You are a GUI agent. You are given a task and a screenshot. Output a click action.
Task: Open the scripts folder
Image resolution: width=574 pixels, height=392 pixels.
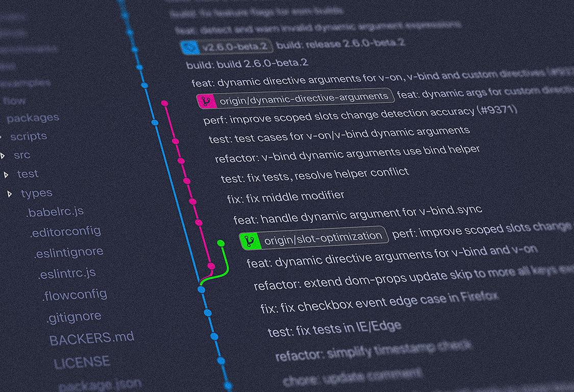pos(29,136)
